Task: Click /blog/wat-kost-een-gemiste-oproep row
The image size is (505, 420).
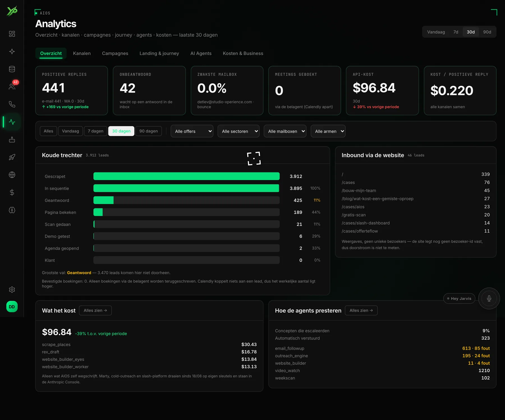Action: coord(416,199)
